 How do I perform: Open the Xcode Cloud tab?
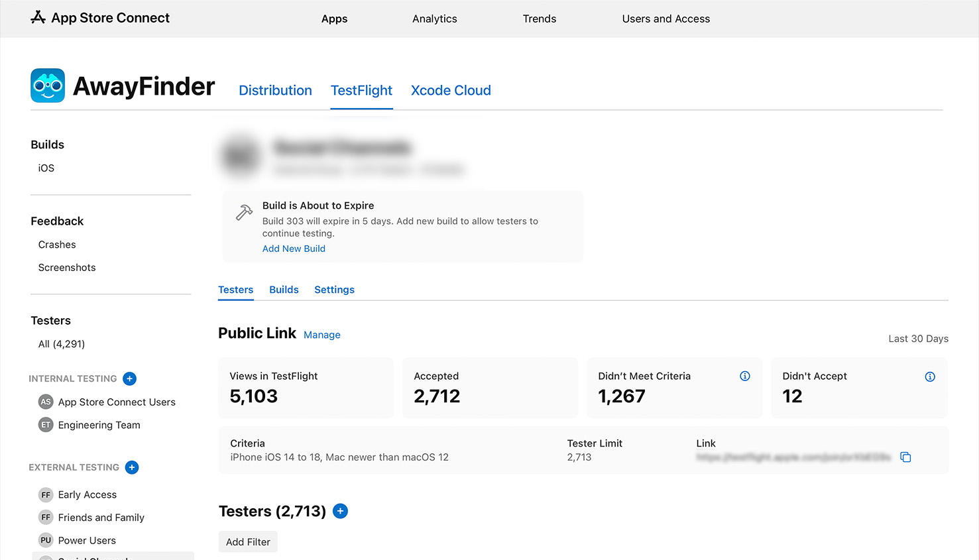pos(451,91)
